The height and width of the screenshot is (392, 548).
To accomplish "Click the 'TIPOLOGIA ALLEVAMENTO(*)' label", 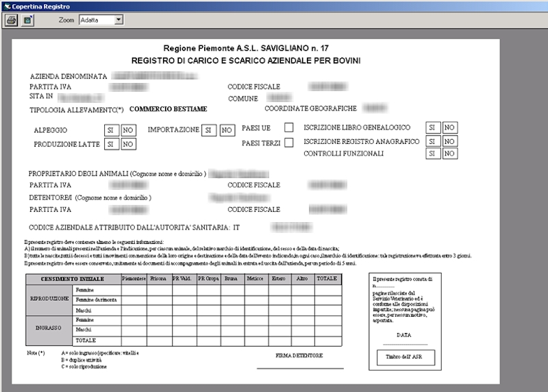I will tap(77, 110).
